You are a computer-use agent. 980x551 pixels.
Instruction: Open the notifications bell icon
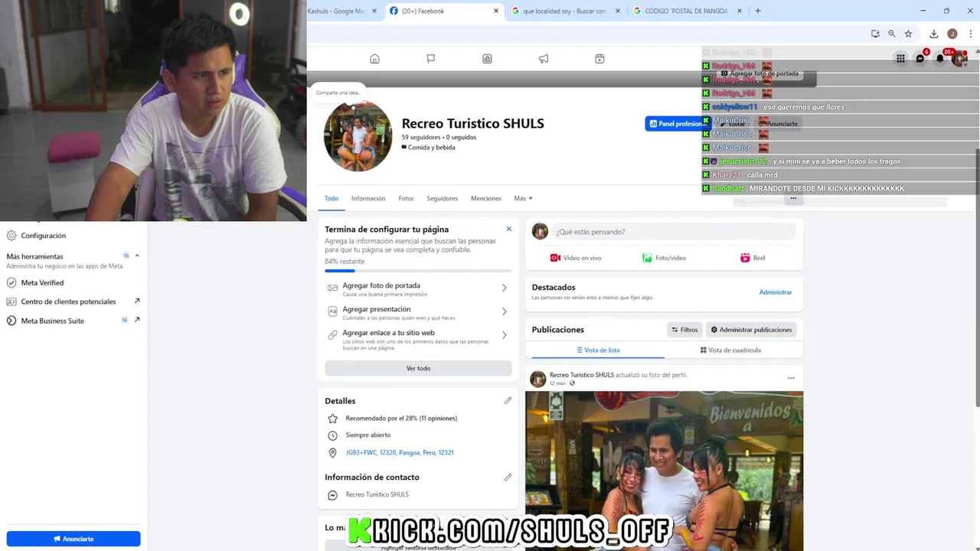click(x=940, y=58)
